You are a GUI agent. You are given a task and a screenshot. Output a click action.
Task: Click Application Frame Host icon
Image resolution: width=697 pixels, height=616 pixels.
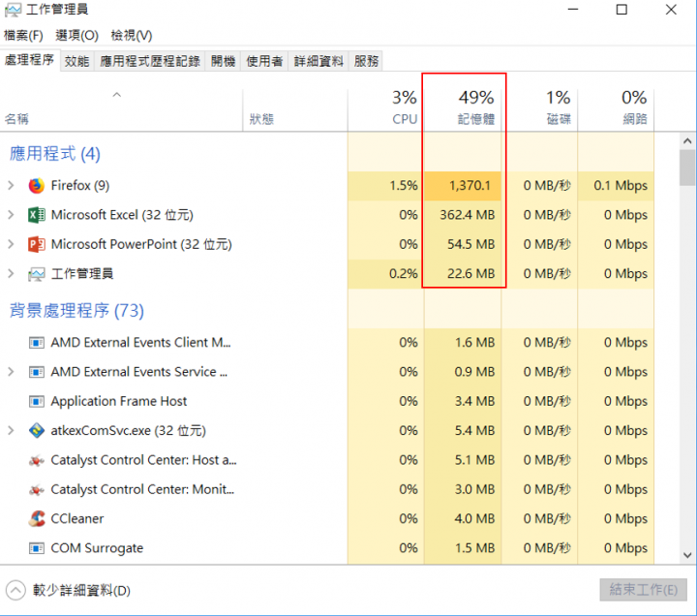click(37, 401)
